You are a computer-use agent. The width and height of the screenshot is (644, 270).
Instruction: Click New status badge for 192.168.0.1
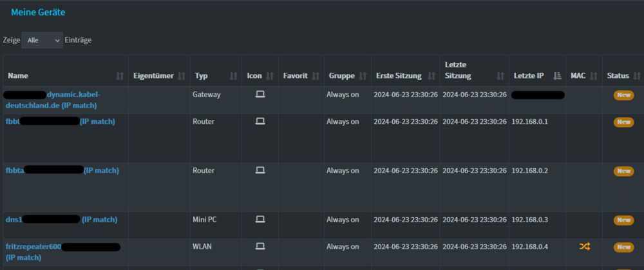[x=623, y=122]
